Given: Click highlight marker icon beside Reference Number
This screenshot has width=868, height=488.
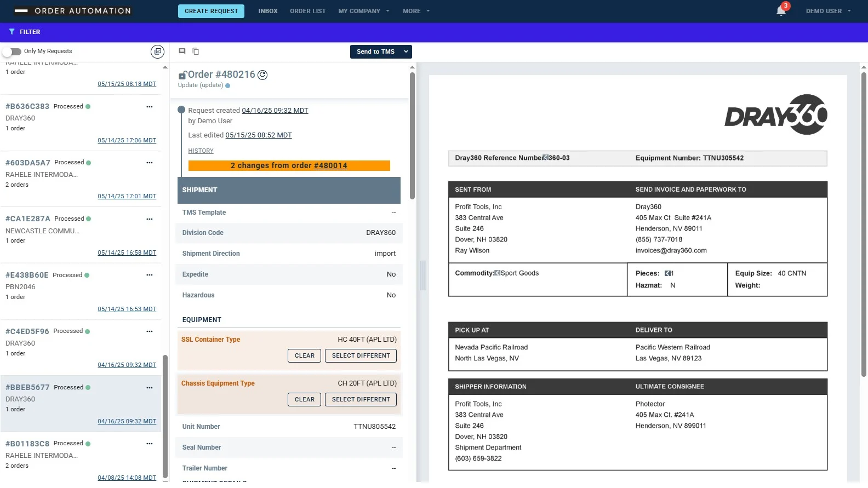Looking at the screenshot, I should click(x=545, y=158).
